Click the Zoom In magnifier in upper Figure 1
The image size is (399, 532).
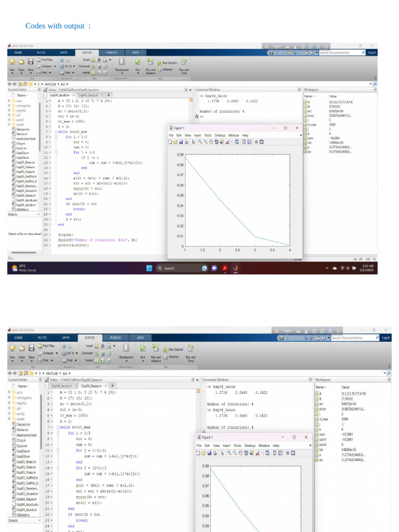200,142
